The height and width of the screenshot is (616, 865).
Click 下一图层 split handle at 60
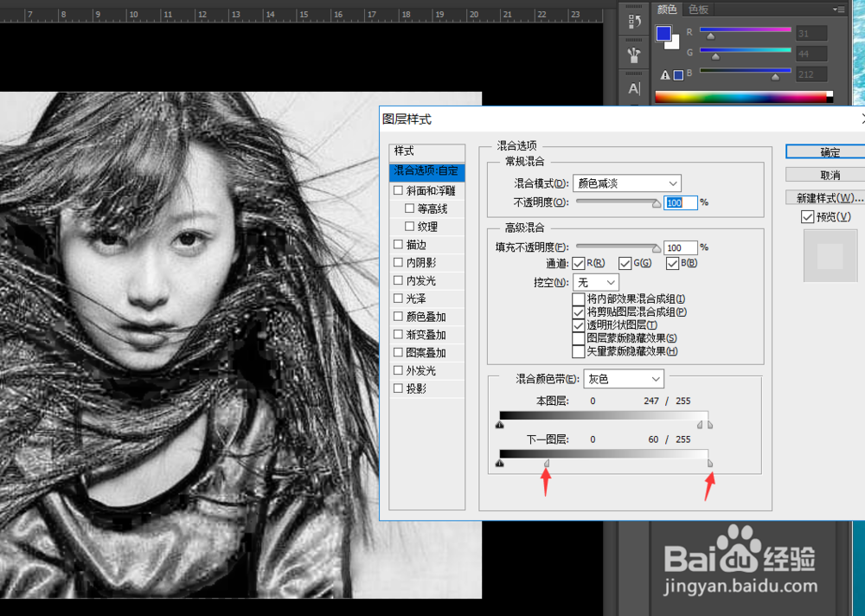point(547,464)
